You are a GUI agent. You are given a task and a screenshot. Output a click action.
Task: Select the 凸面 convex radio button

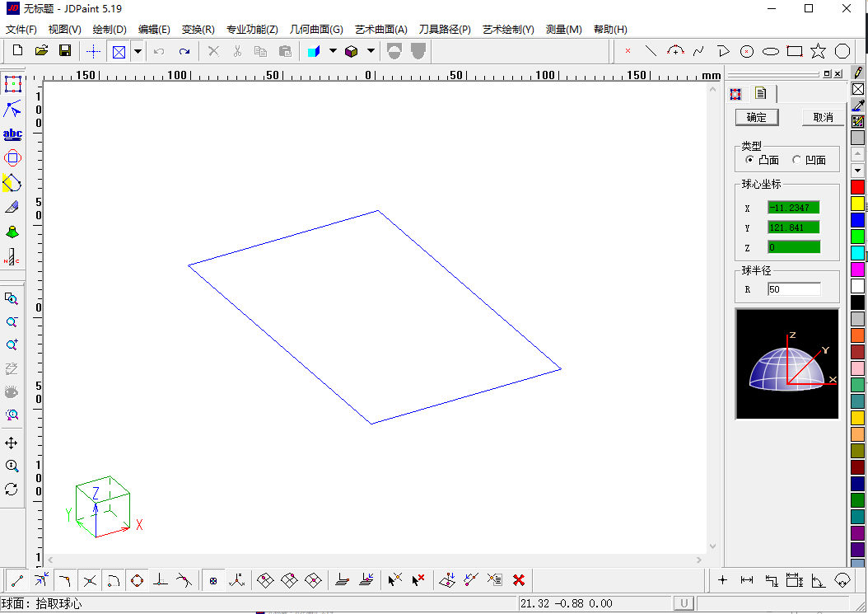point(749,160)
